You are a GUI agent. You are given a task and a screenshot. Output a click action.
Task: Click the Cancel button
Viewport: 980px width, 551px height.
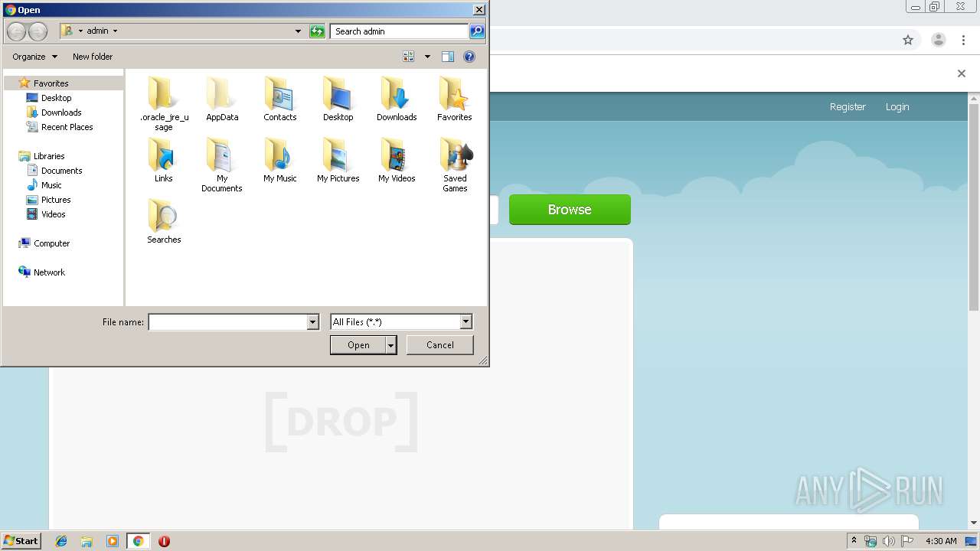(440, 345)
